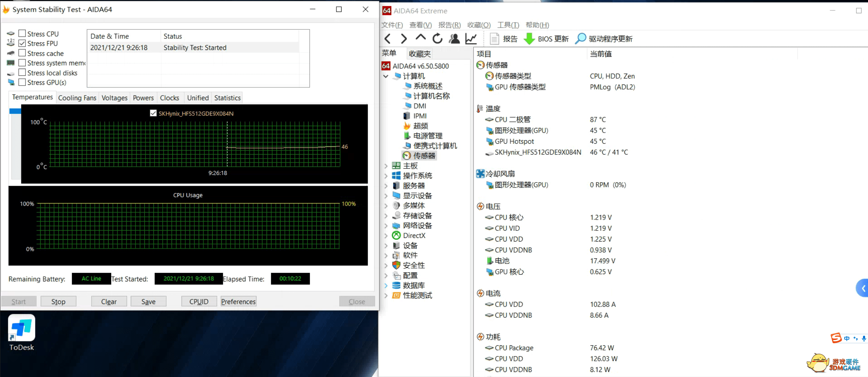Viewport: 868px width, 377px height.
Task: Enable Stress cache checkbox
Action: [22, 53]
